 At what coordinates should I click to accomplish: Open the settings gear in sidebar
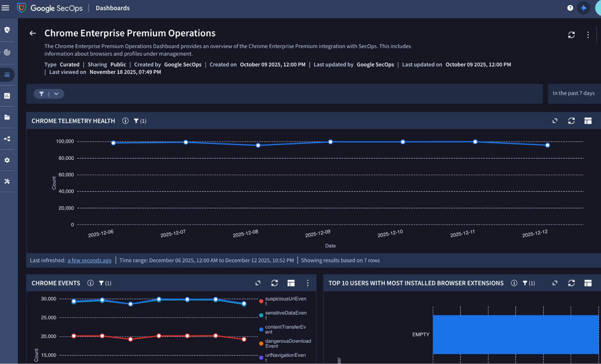tap(7, 160)
